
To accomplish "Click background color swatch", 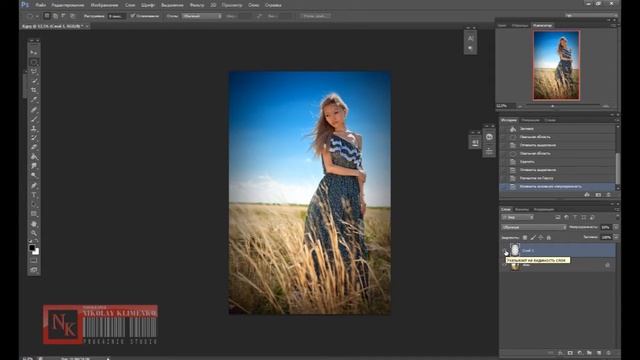I will pos(36,252).
